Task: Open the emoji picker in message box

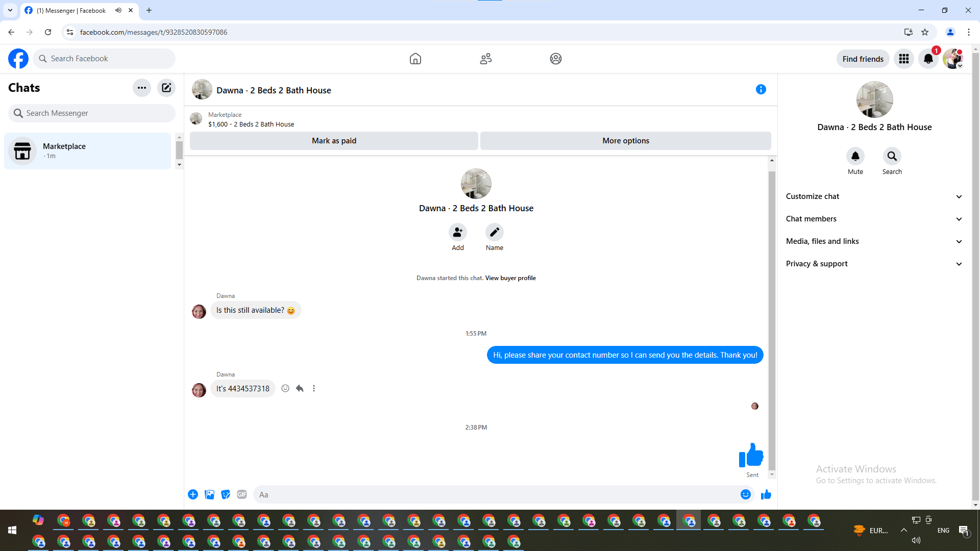Action: [745, 494]
